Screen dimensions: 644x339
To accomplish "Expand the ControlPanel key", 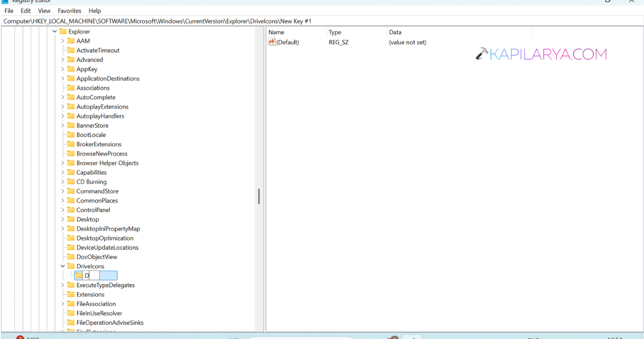I will point(63,210).
